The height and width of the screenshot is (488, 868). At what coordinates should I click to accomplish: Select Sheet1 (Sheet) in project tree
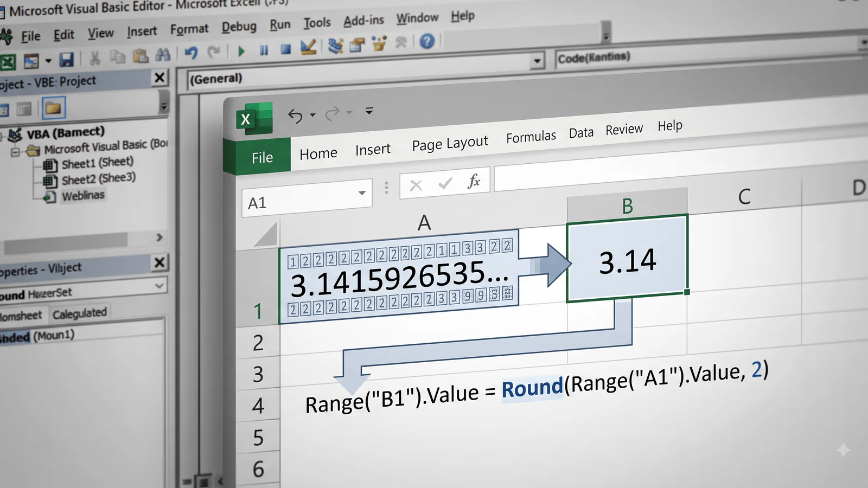click(98, 163)
